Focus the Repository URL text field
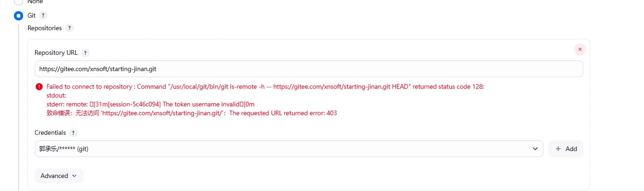The image size is (644, 191). click(x=308, y=69)
